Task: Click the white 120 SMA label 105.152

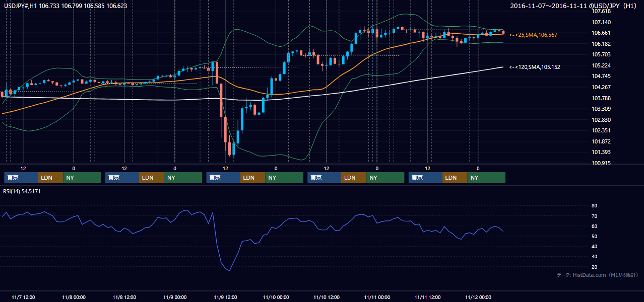Action: (535, 67)
